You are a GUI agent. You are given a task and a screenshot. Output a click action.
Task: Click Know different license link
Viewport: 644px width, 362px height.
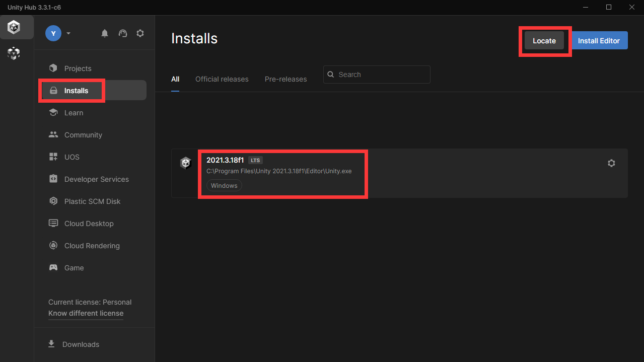(86, 313)
